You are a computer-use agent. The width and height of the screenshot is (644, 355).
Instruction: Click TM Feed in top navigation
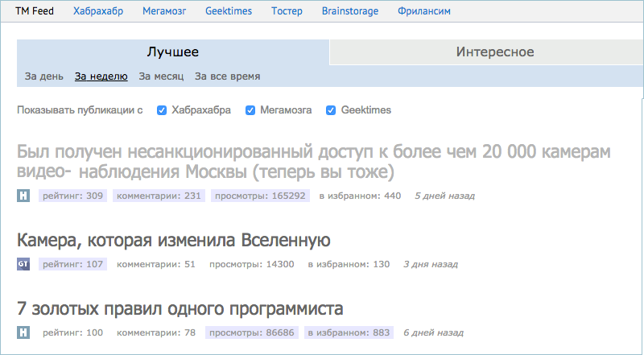point(35,11)
